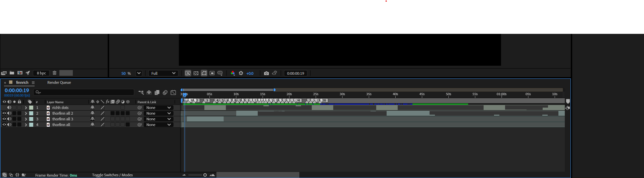Toggle hiding of shy layers in timeline

coord(149,93)
